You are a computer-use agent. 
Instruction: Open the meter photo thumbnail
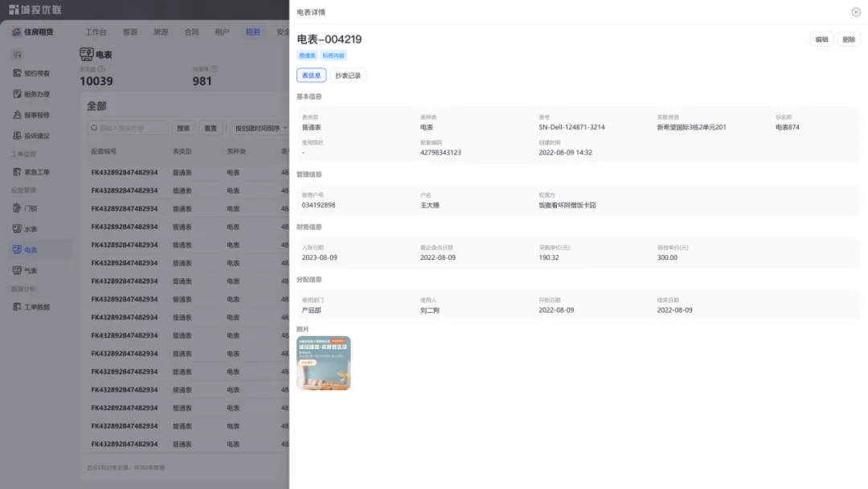(323, 363)
